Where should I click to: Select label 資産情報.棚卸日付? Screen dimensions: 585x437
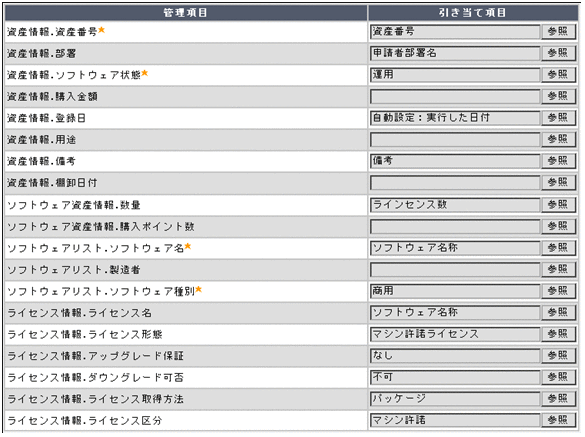[52, 183]
